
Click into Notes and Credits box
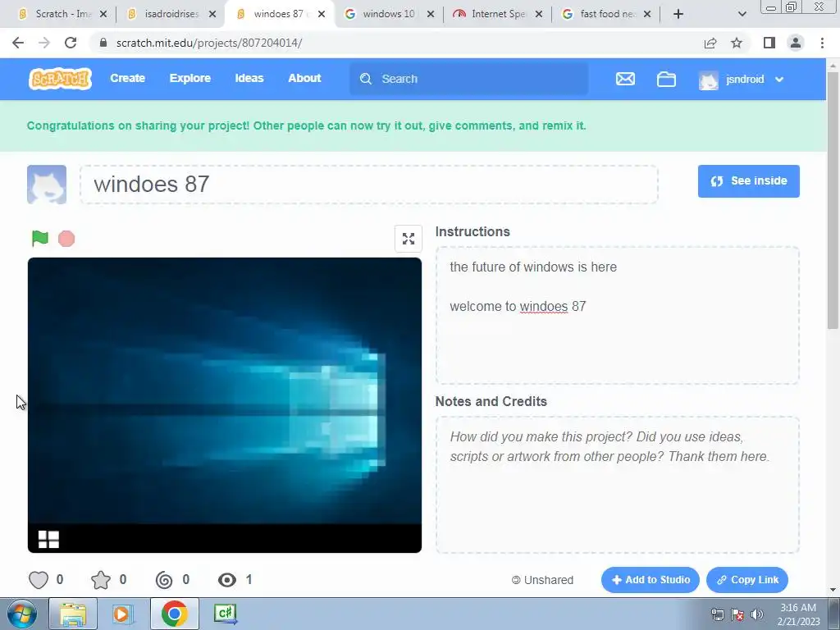pos(617,485)
